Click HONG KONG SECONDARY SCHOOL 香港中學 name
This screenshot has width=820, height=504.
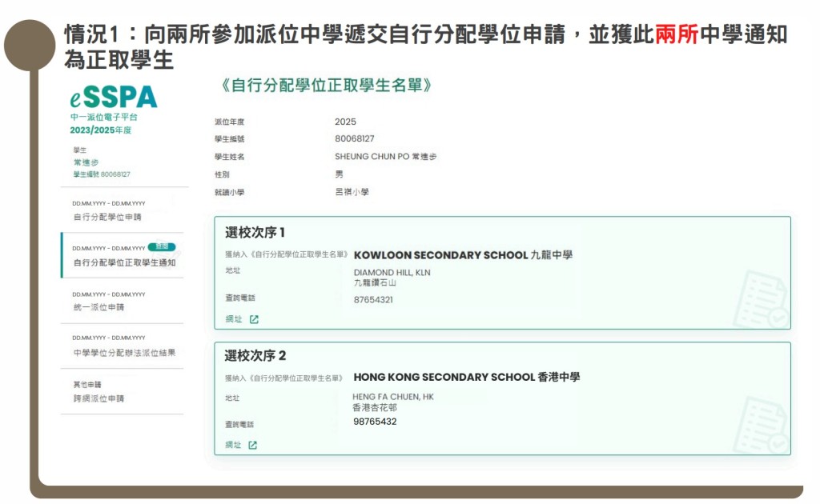(x=466, y=377)
